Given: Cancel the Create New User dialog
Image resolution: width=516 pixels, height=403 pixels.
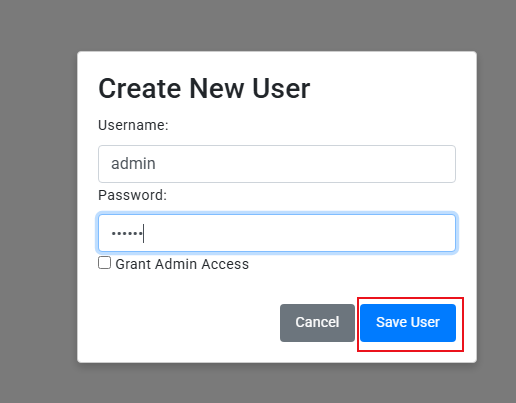Looking at the screenshot, I should (317, 323).
